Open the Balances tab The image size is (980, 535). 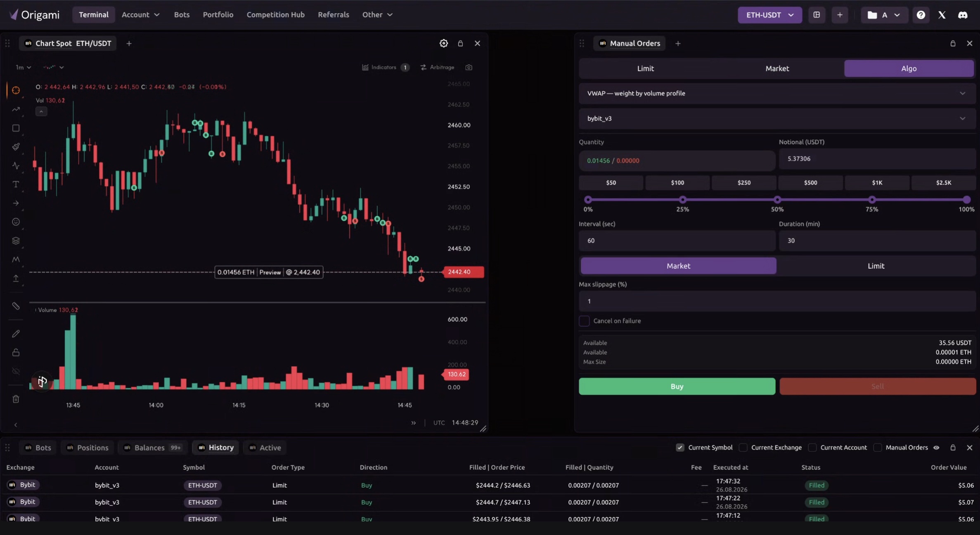(x=153, y=448)
